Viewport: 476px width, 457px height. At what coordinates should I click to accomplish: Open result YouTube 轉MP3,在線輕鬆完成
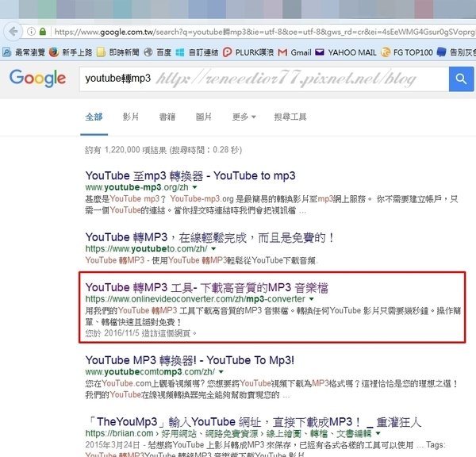click(209, 237)
